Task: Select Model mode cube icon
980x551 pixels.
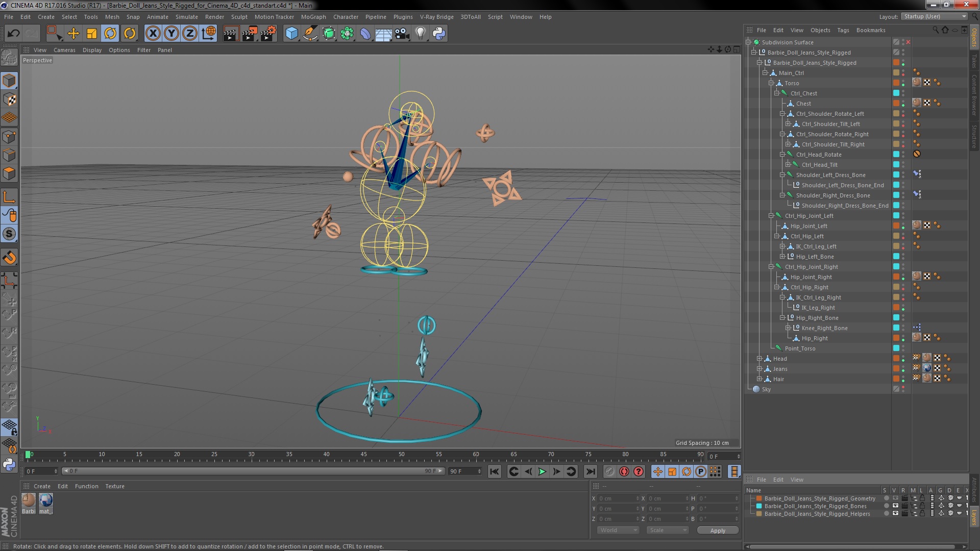Action: [9, 81]
